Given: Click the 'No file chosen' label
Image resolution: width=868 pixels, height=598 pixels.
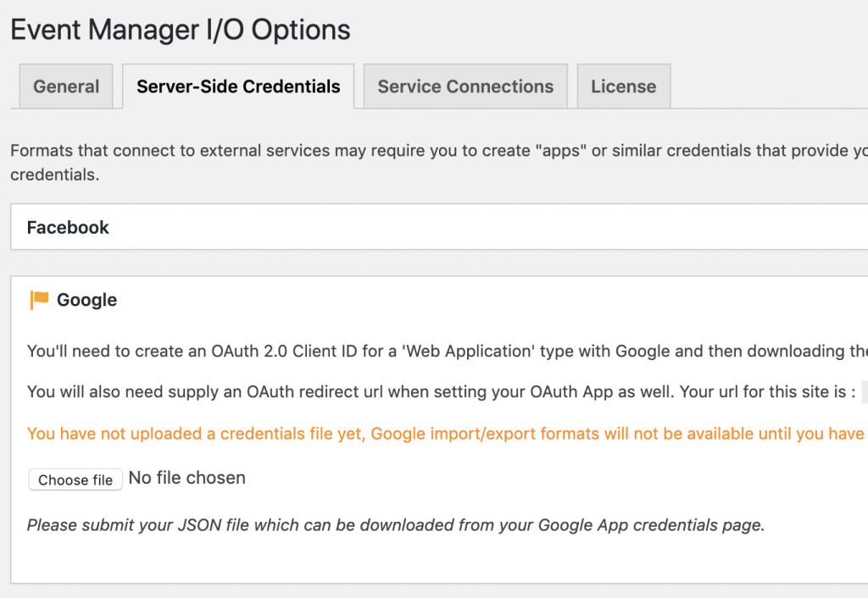Looking at the screenshot, I should pyautogui.click(x=187, y=478).
